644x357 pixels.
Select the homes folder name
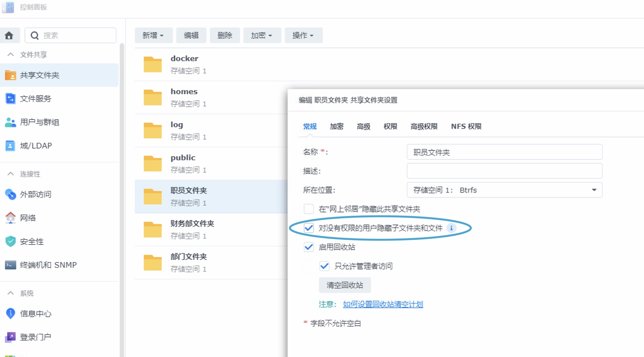(184, 91)
